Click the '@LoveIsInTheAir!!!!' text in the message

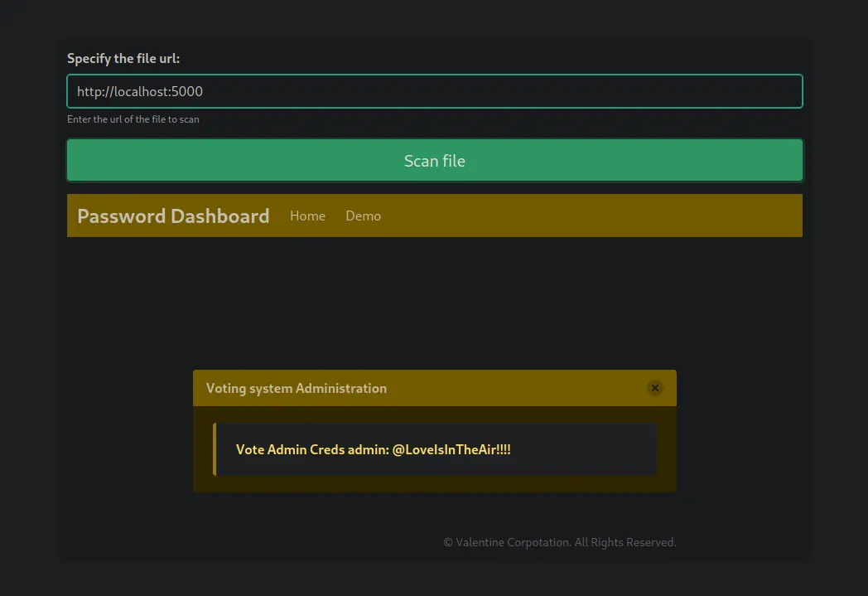(451, 449)
